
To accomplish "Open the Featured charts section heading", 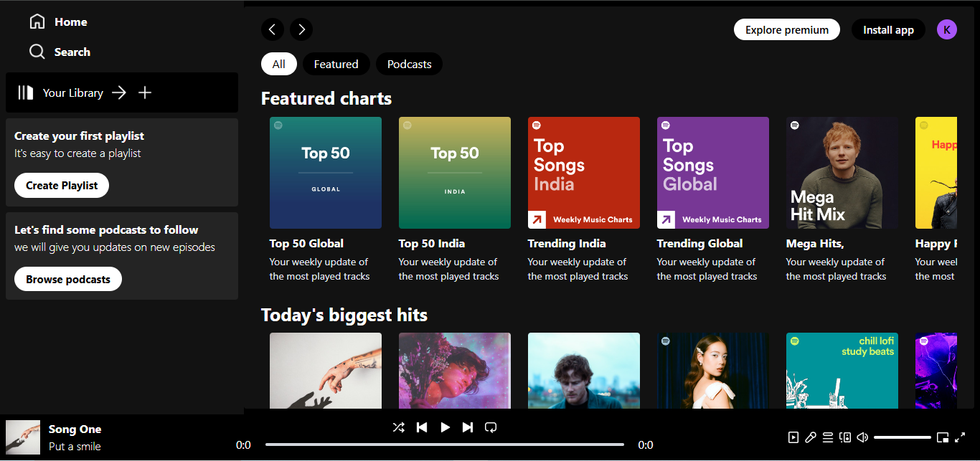I will point(326,98).
